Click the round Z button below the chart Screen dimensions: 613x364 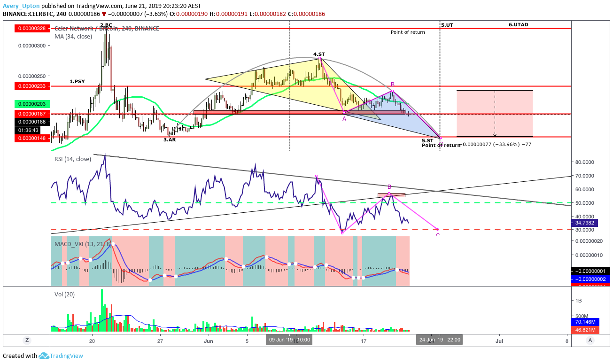27,340
